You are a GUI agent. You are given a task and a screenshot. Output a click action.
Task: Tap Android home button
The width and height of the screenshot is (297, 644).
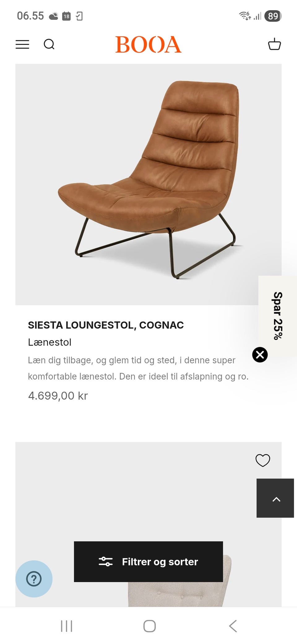(x=149, y=626)
